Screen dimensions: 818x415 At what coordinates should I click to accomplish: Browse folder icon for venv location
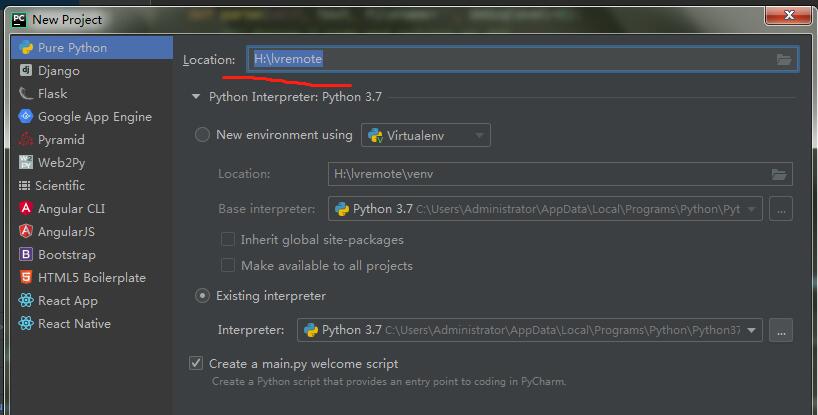[x=779, y=174]
